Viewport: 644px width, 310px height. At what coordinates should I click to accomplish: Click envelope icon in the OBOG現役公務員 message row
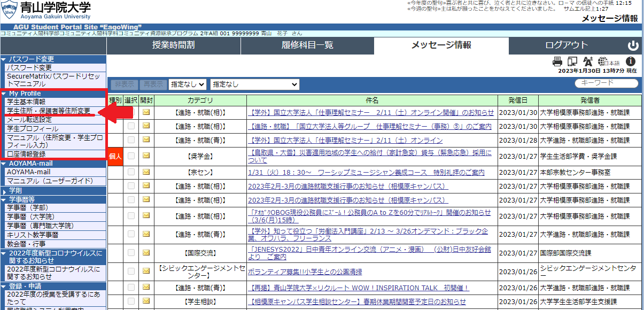point(146,216)
